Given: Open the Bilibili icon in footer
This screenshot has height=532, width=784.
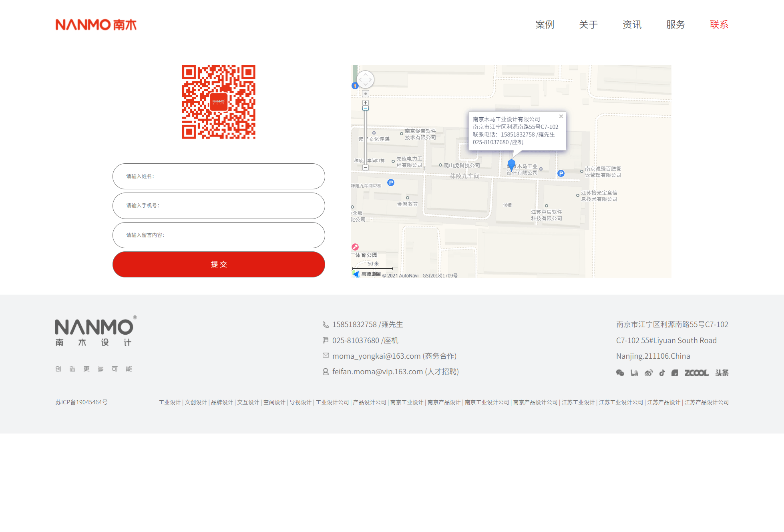Looking at the screenshot, I should (634, 373).
